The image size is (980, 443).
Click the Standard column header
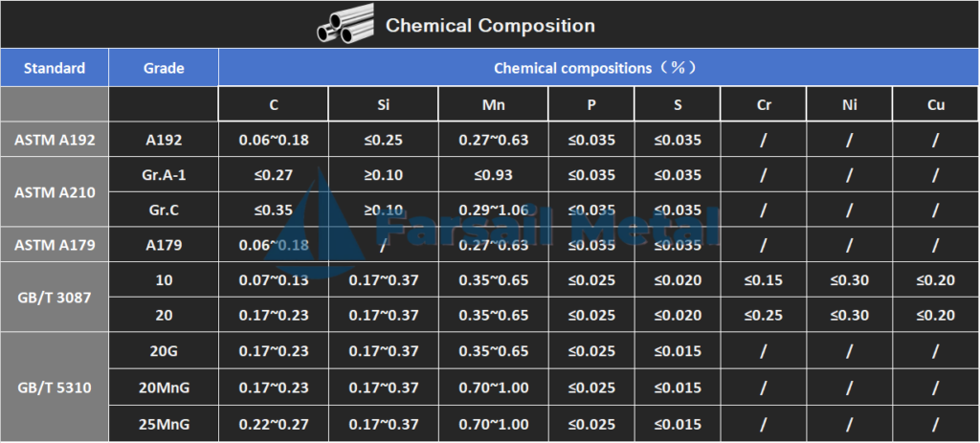55,68
